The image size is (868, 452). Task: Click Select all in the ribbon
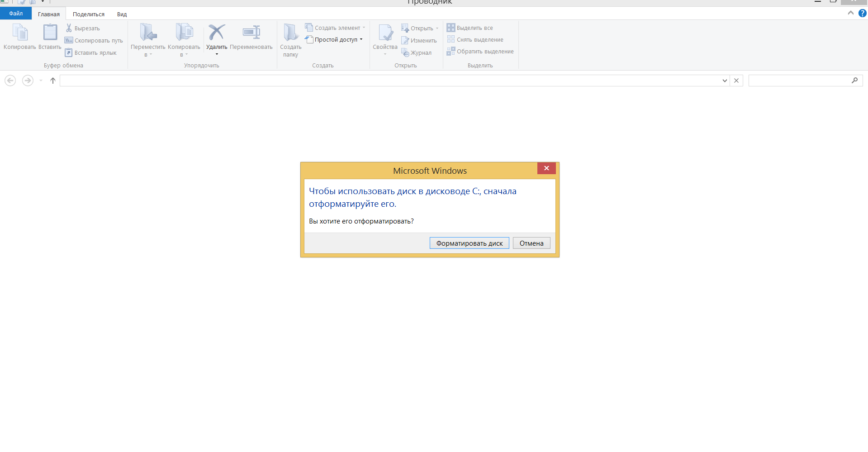pyautogui.click(x=470, y=28)
